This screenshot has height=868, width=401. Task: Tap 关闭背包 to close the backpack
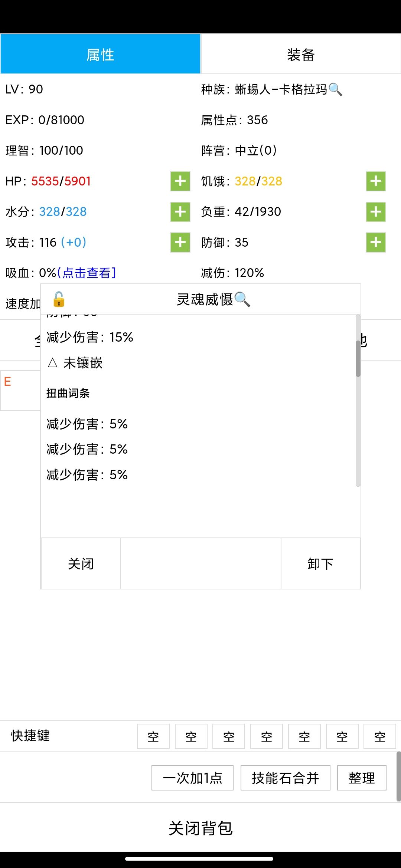(200, 828)
